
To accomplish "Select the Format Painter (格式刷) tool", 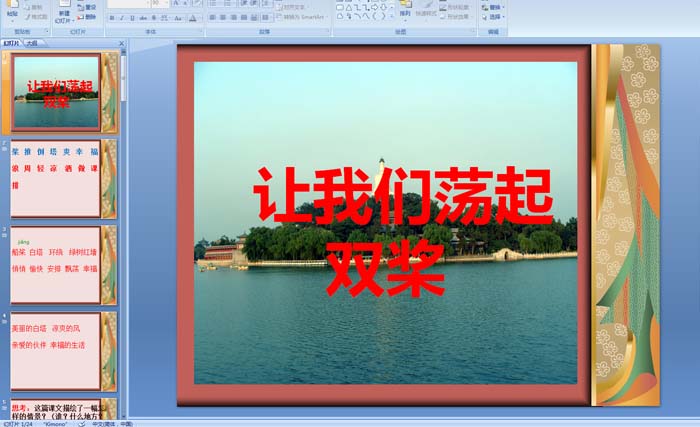I will pyautogui.click(x=36, y=17).
